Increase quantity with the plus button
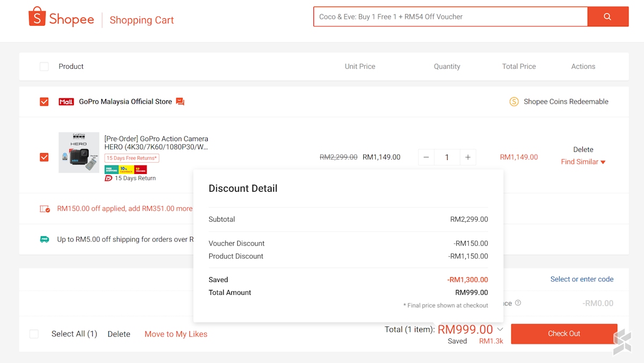Viewport: 644px width, 363px height. pos(468,157)
